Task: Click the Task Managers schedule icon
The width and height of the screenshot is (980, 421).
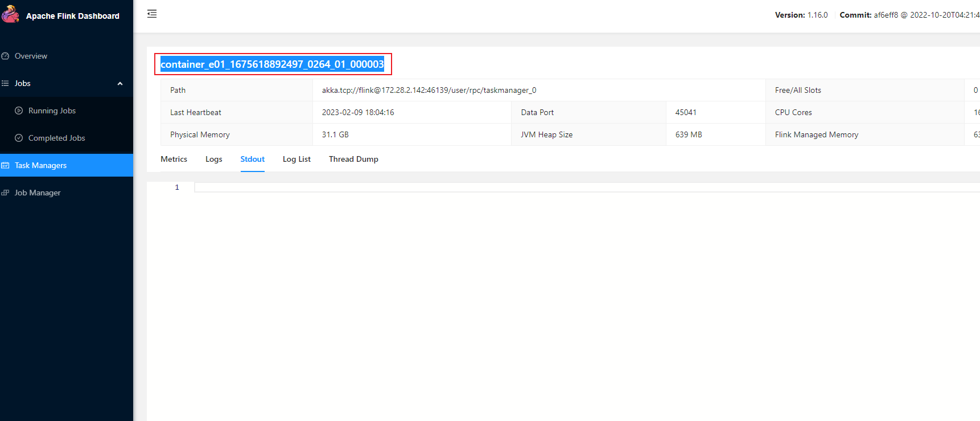Action: (x=6, y=165)
